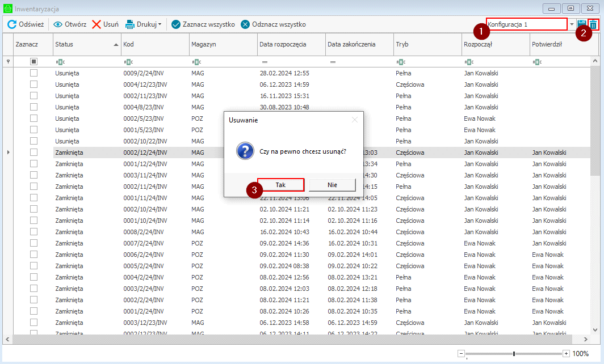Open the Tryb column filter condition icon
The height and width of the screenshot is (364, 604).
pyautogui.click(x=401, y=62)
